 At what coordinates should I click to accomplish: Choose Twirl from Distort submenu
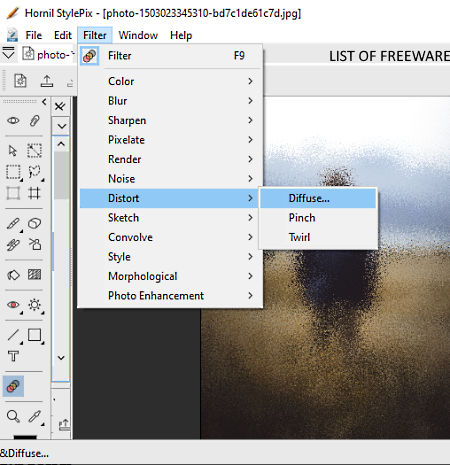click(x=318, y=237)
